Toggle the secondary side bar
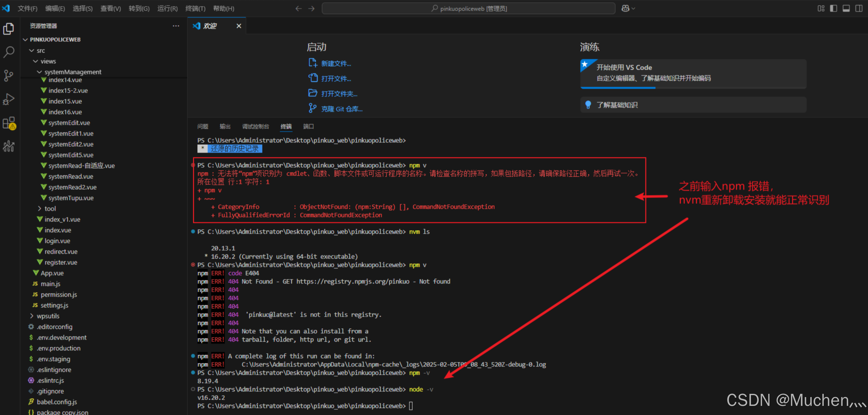This screenshot has height=415, width=868. pos(859,8)
